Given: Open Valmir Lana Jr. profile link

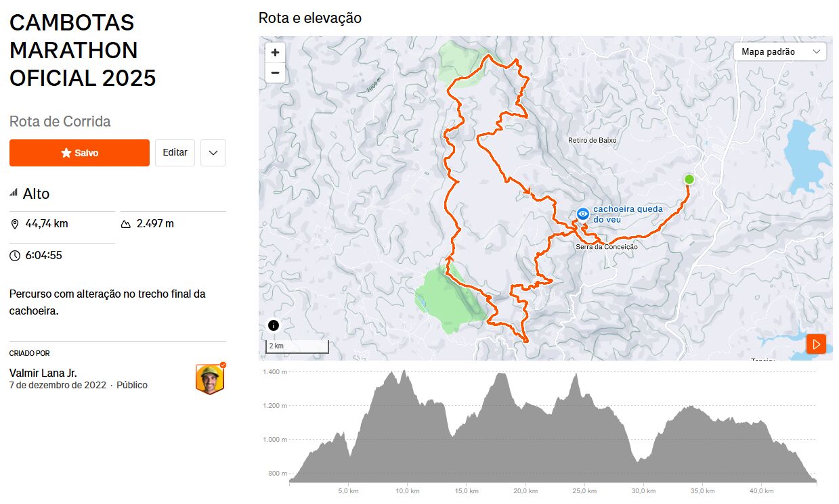Looking at the screenshot, I should pyautogui.click(x=43, y=373).
